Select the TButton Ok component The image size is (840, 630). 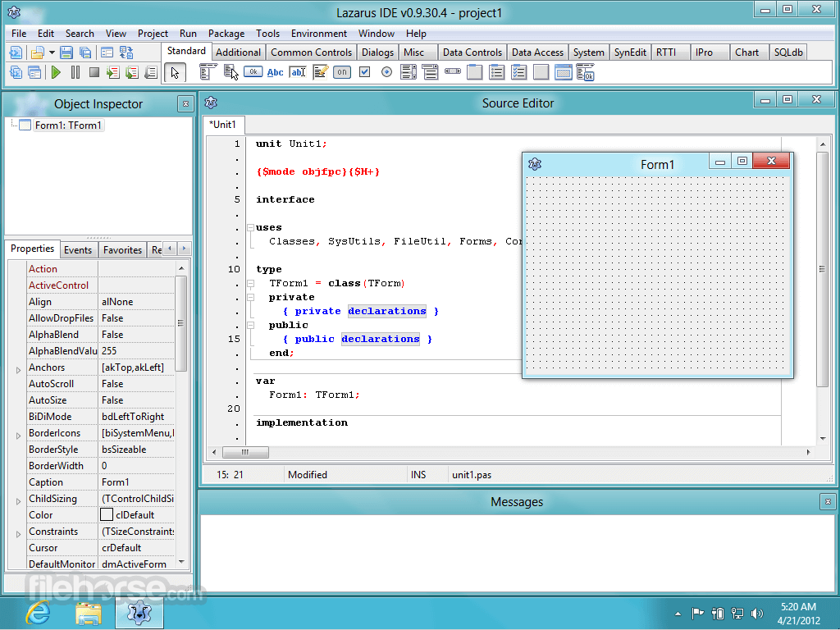(x=253, y=72)
